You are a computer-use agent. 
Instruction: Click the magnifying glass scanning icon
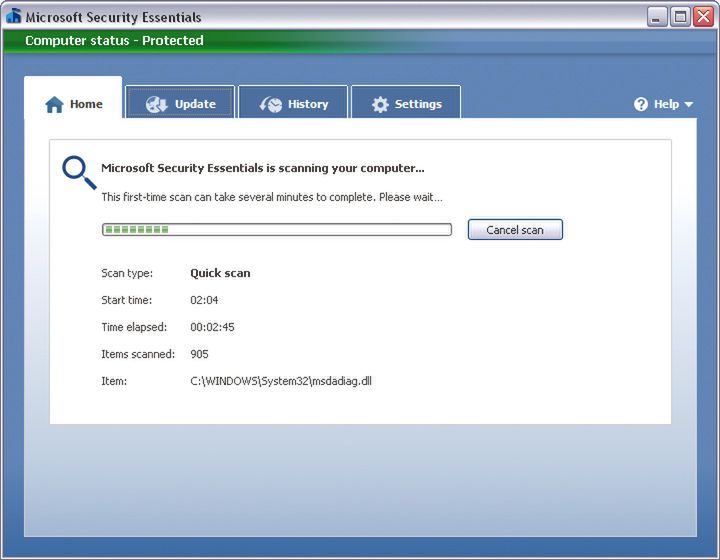point(79,173)
